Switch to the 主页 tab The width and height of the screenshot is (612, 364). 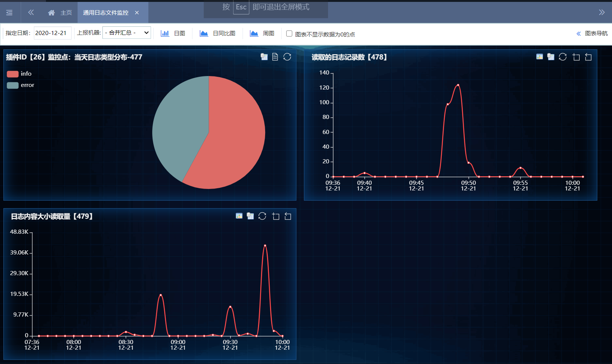[60, 13]
